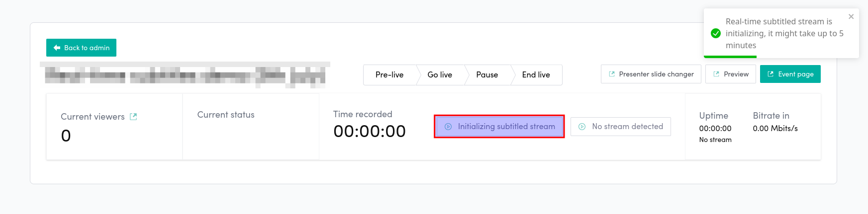
Task: Select the Pre-live stage
Action: [x=389, y=75]
